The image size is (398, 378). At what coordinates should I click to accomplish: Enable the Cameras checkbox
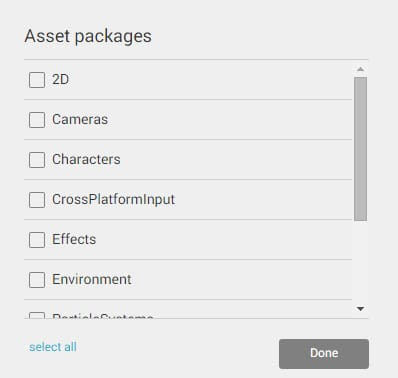(x=37, y=120)
